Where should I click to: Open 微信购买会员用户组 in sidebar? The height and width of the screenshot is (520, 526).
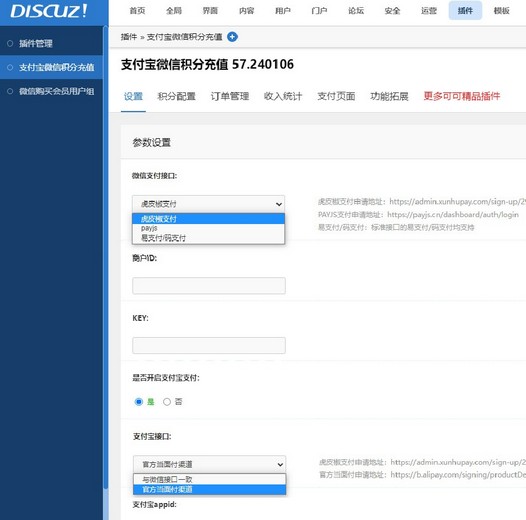coord(51,91)
